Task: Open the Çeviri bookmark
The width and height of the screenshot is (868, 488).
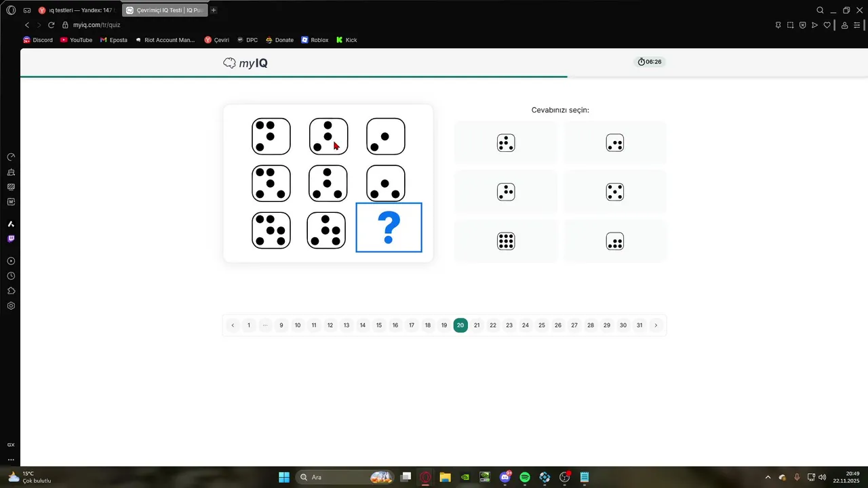Action: (217, 40)
